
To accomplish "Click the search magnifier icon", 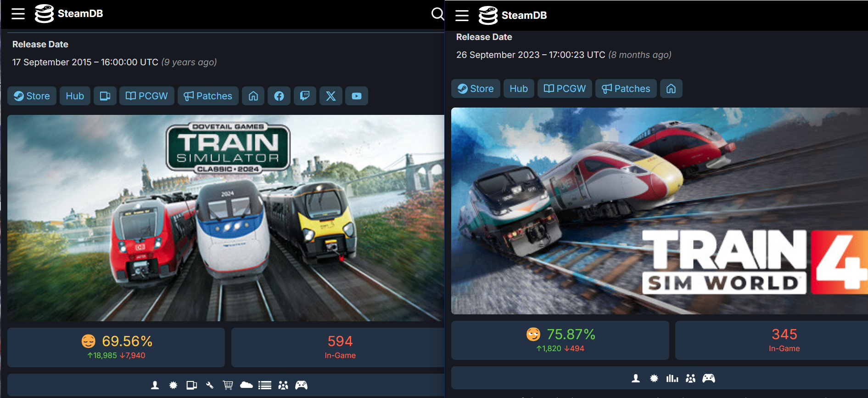I will (437, 14).
